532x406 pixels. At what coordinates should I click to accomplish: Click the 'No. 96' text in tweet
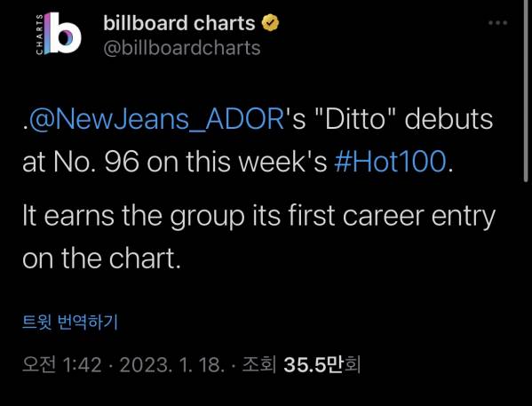coord(96,162)
